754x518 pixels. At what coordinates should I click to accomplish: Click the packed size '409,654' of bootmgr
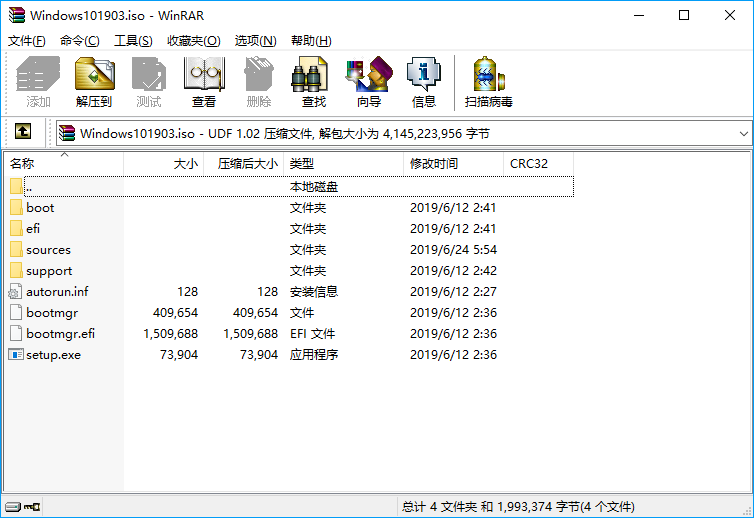point(255,313)
